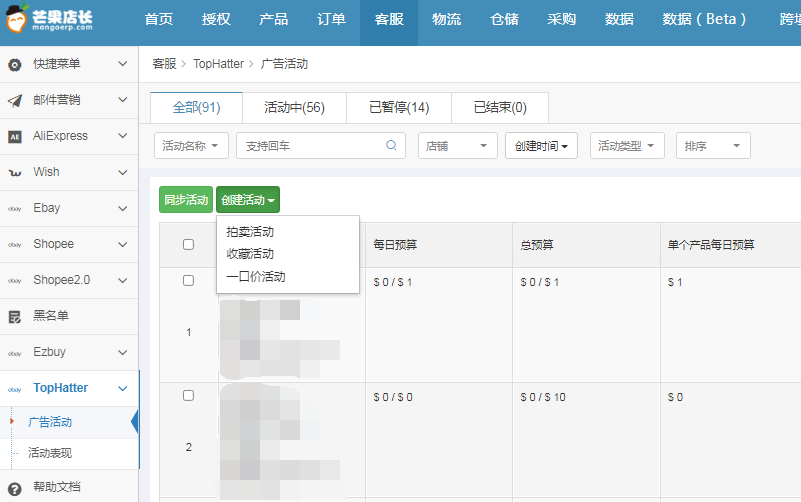
Task: Toggle the select-all header checkbox
Action: [x=189, y=245]
